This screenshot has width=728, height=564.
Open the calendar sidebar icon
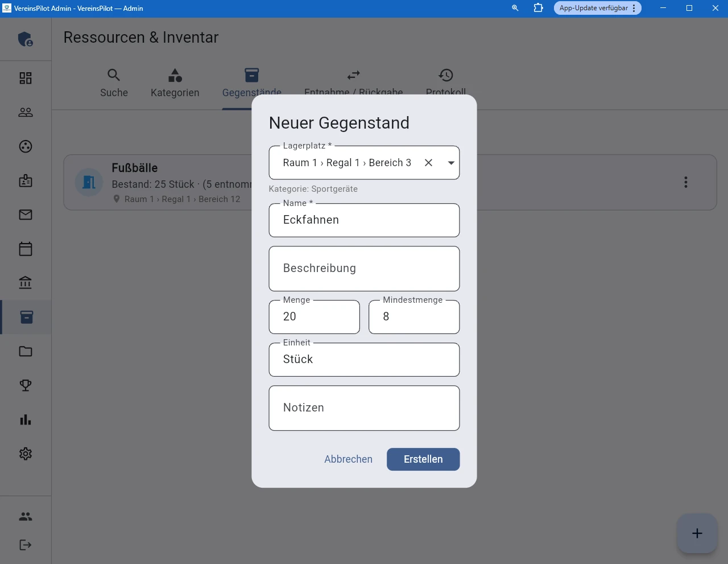click(26, 249)
